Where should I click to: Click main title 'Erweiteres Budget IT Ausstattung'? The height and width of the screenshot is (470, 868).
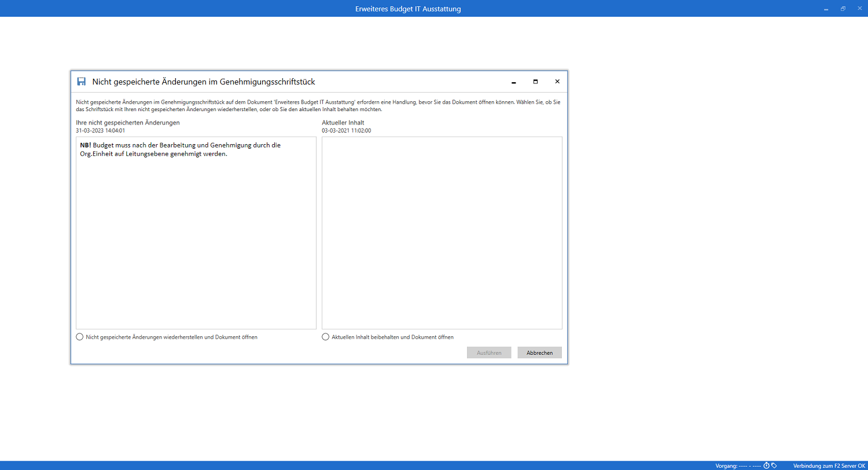pyautogui.click(x=408, y=9)
